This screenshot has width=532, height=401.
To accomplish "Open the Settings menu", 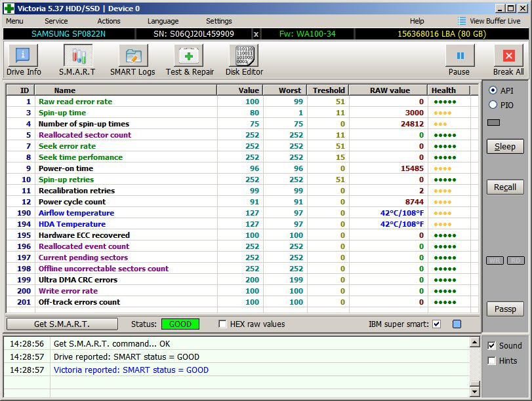I will [219, 21].
